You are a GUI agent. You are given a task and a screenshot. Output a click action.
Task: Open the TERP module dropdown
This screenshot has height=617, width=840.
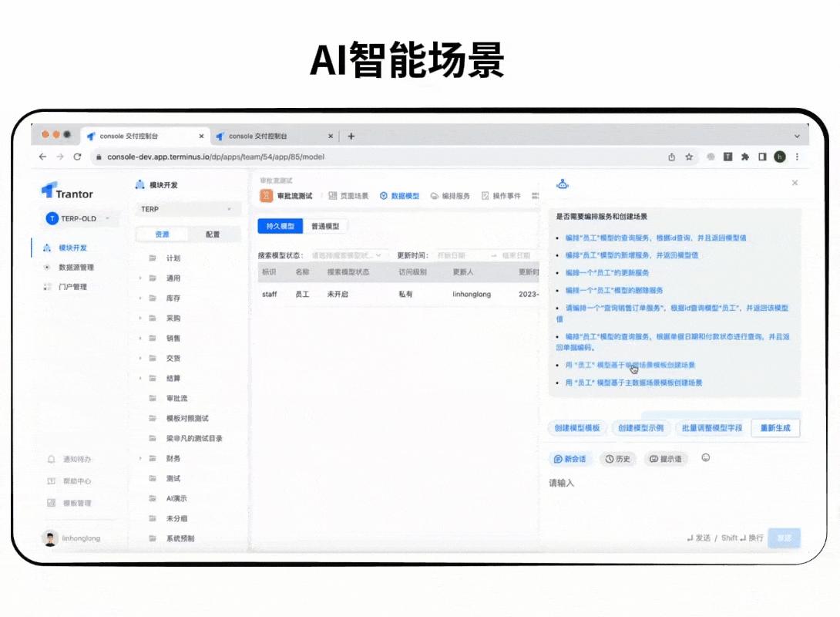[x=193, y=208]
